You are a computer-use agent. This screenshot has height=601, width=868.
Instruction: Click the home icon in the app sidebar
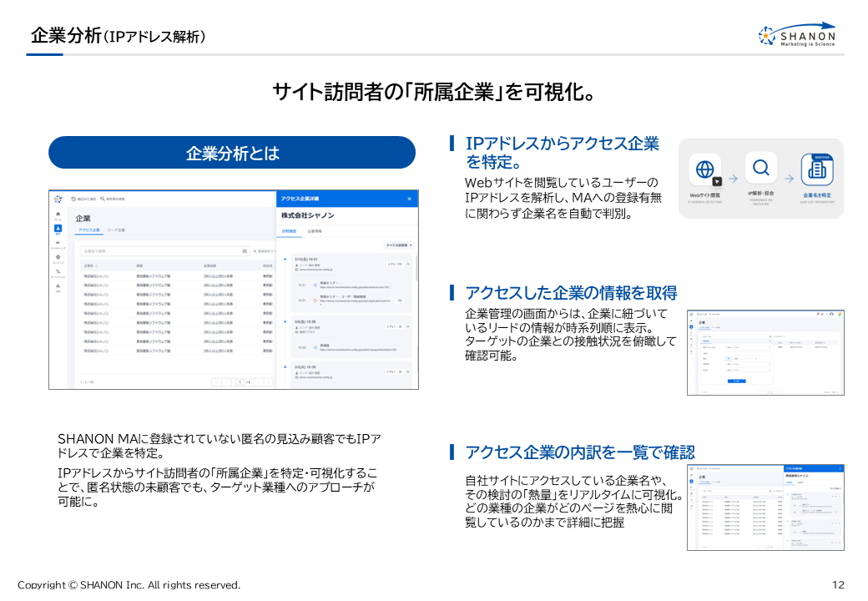click(58, 215)
